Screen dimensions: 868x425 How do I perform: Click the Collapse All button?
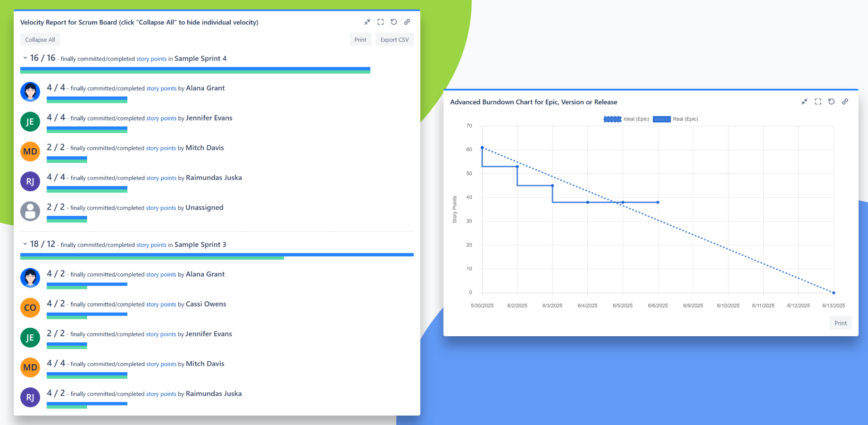click(x=40, y=40)
